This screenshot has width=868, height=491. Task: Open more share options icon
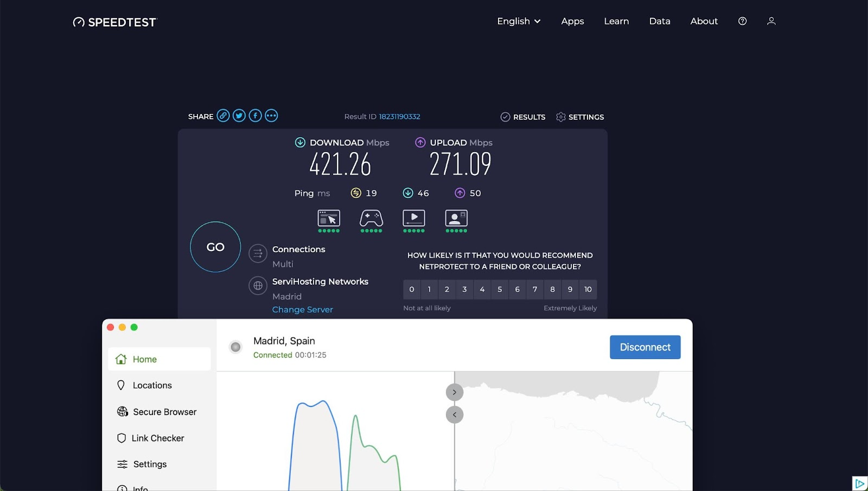(x=271, y=116)
